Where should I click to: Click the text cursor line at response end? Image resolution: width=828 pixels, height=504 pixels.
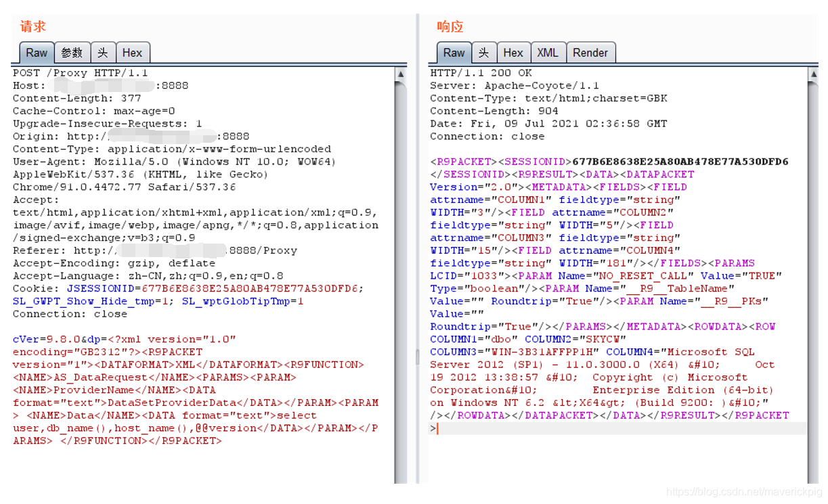(x=618, y=428)
